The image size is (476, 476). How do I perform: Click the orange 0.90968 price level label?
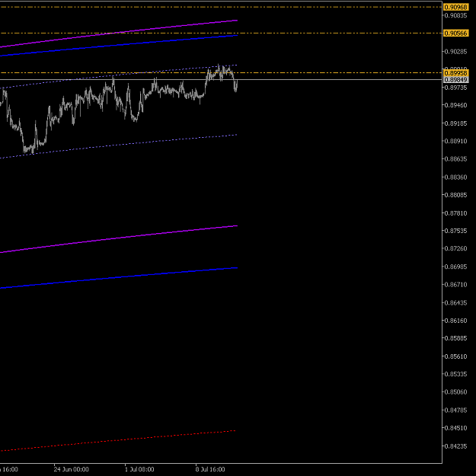(x=455, y=7)
